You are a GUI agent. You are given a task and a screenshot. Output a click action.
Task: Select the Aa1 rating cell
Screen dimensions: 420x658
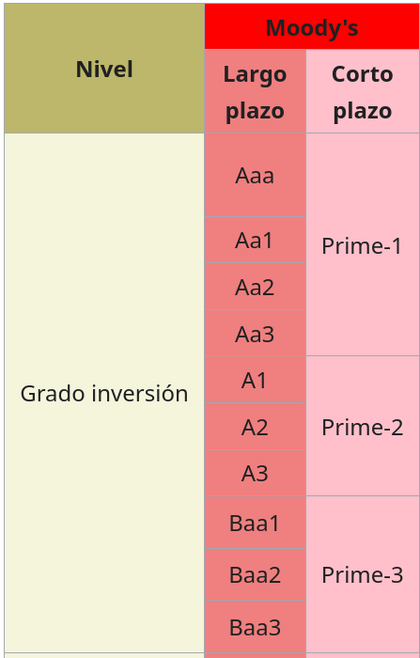pyautogui.click(x=255, y=240)
